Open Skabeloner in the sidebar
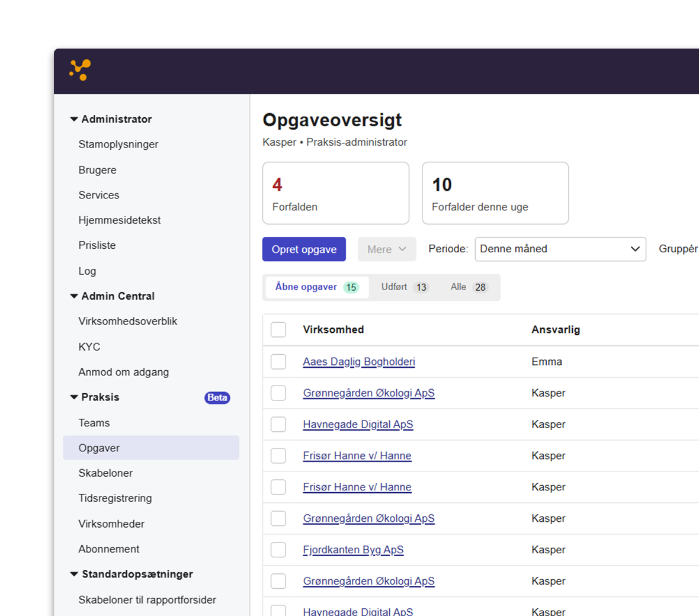The height and width of the screenshot is (616, 699). 105,473
